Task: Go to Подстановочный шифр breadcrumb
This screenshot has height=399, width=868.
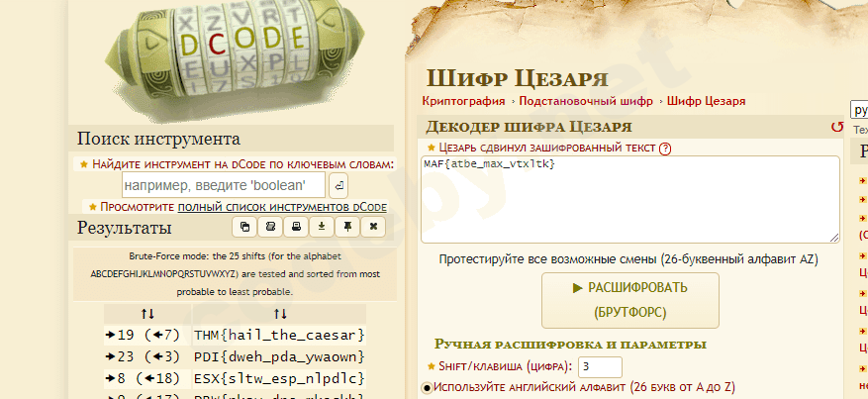Action: click(586, 101)
